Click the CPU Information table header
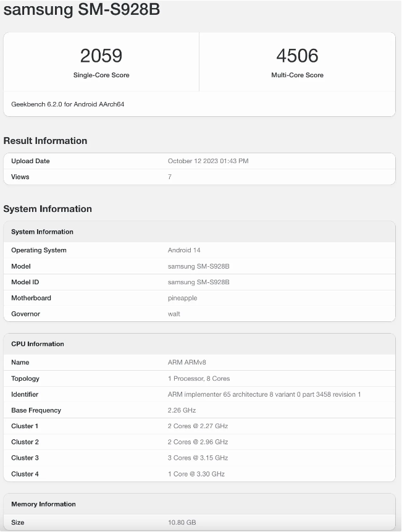The width and height of the screenshot is (402, 532). tap(38, 344)
